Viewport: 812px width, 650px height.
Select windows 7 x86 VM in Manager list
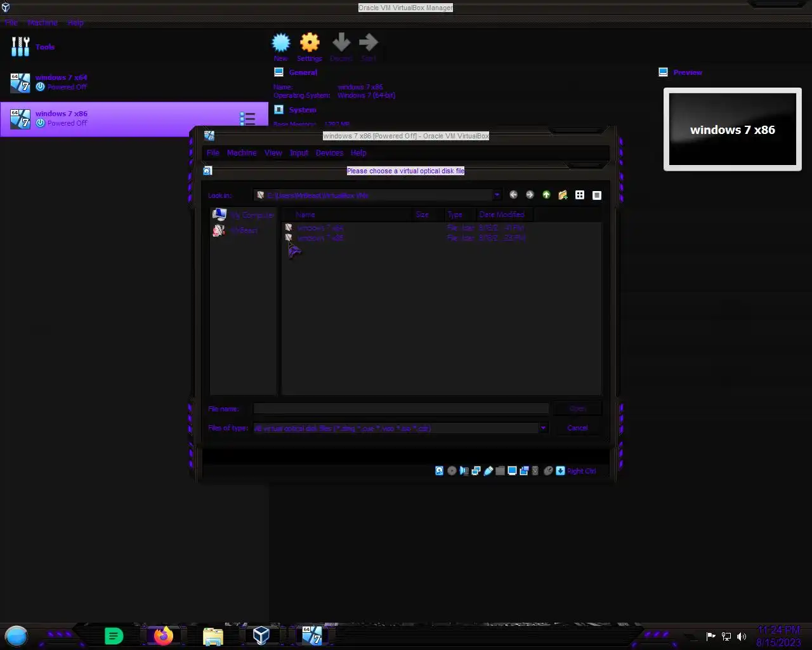point(134,119)
